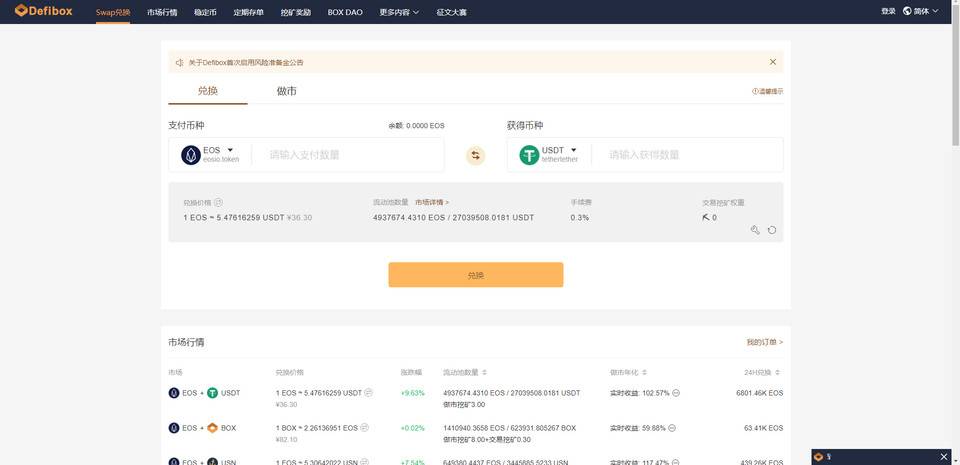
Task: Open the 征文大赛 nav item
Action: point(451,12)
